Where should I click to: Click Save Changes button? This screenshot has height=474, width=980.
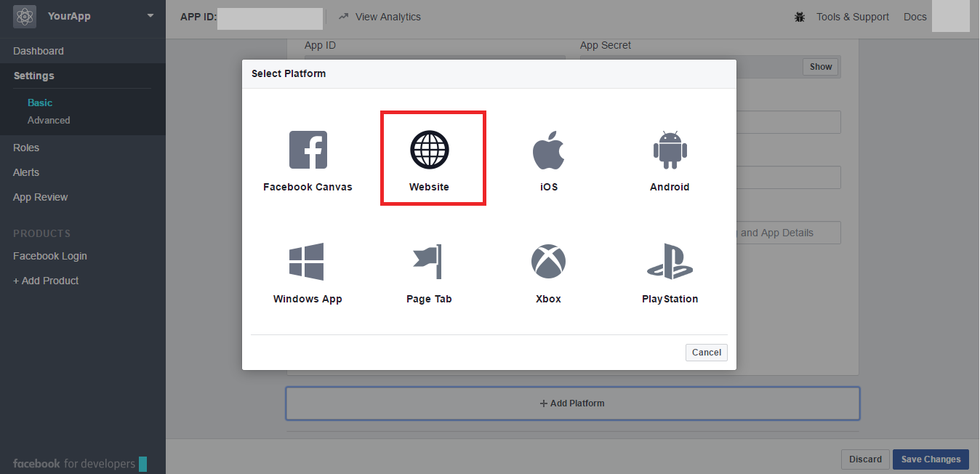point(931,459)
